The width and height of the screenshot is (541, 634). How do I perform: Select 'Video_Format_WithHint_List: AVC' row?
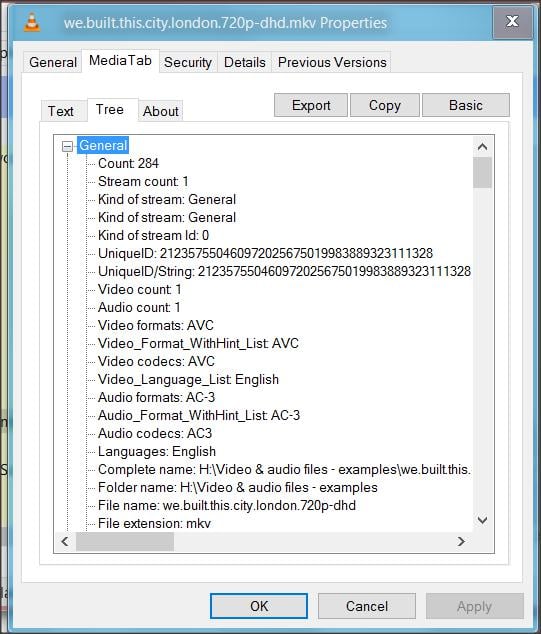pyautogui.click(x=198, y=343)
